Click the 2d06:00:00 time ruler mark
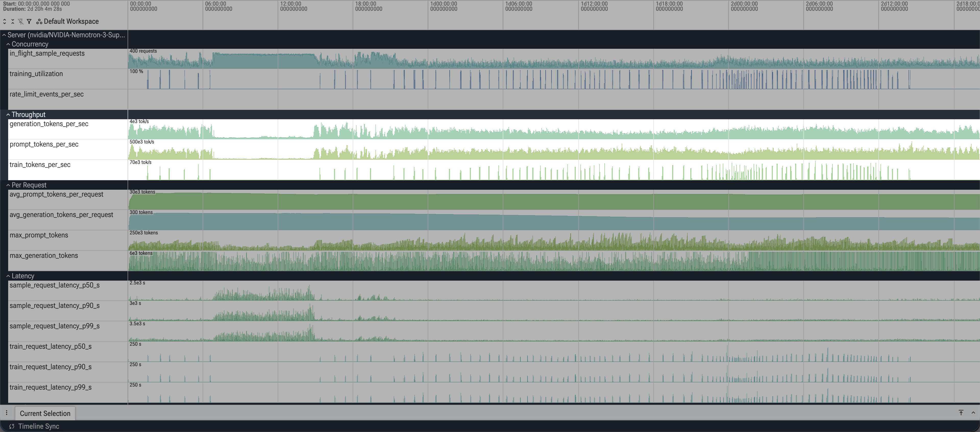The width and height of the screenshot is (980, 432). coord(819,6)
